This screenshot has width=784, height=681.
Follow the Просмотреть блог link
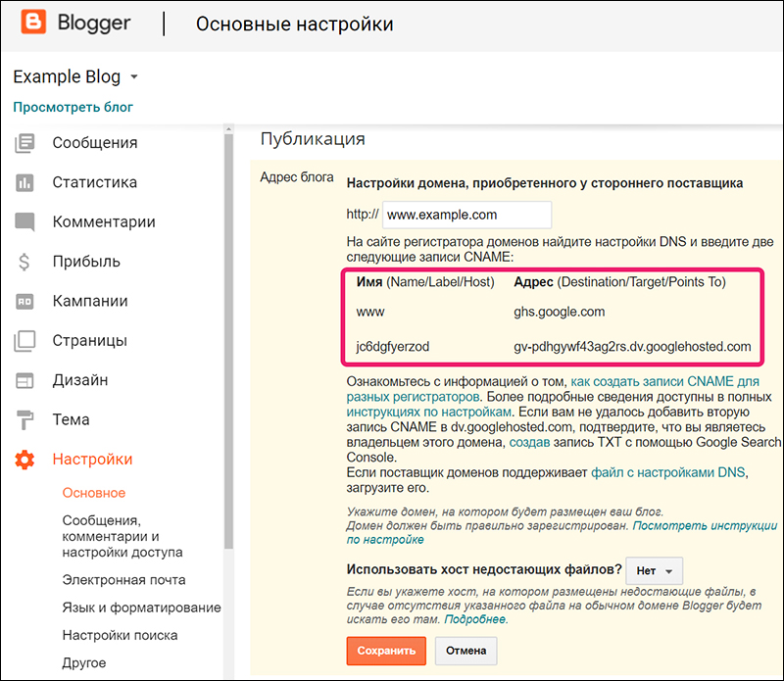pyautogui.click(x=73, y=107)
